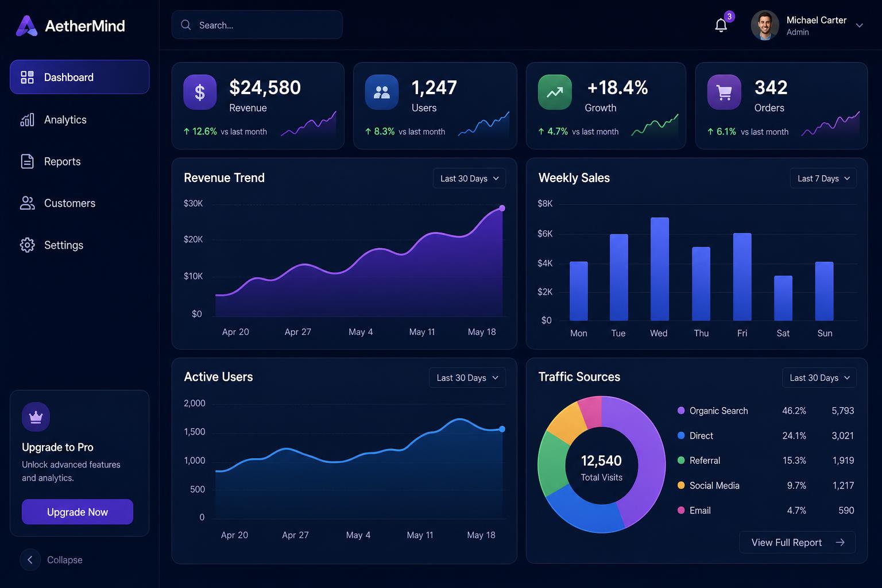Click the Mon bar in Weekly Sales

point(579,291)
